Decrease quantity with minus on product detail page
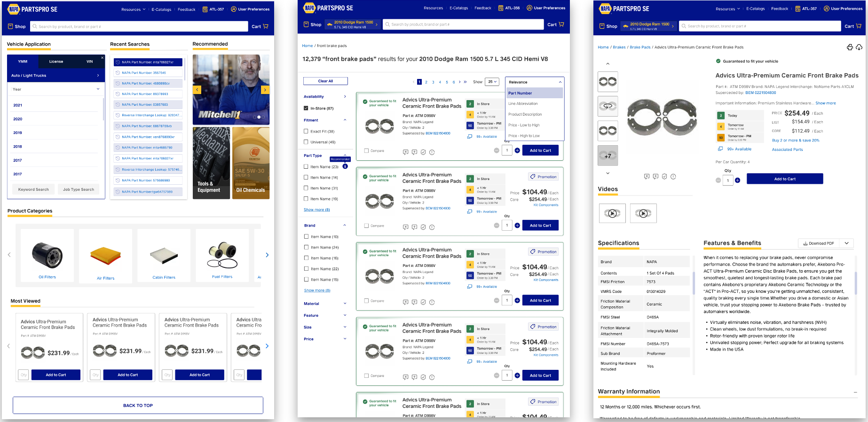The width and height of the screenshot is (868, 422). 718,180
